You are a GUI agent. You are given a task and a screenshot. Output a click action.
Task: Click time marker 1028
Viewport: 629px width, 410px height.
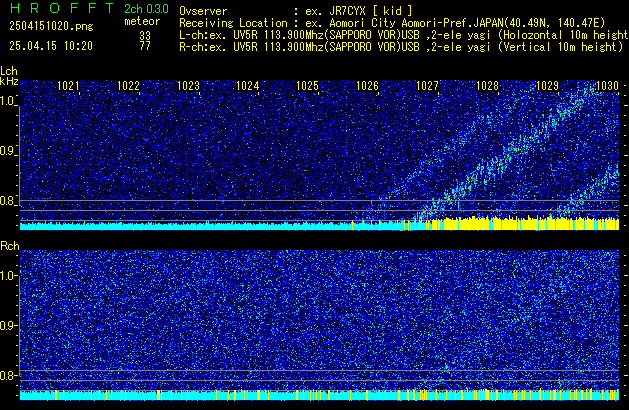click(x=487, y=86)
